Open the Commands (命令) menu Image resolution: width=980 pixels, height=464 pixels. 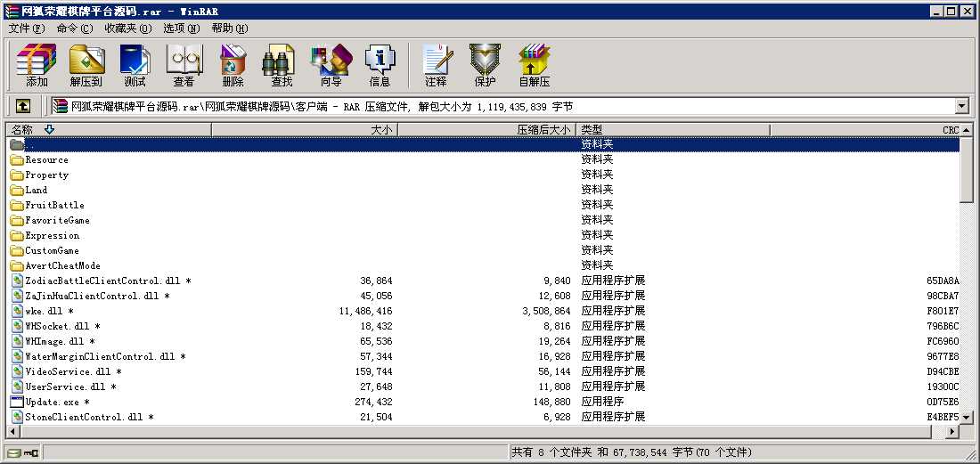(74, 28)
